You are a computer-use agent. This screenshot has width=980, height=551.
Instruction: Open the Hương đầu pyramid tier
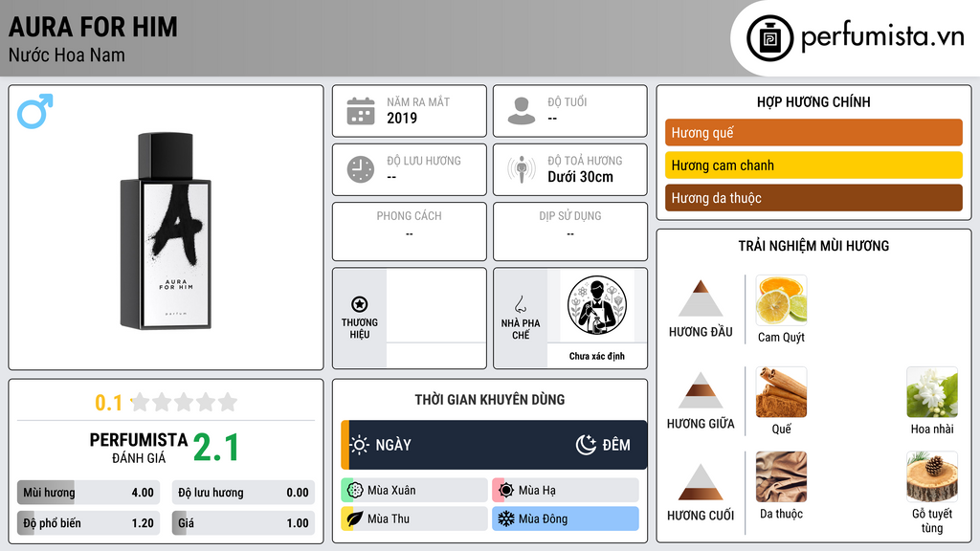tap(701, 309)
